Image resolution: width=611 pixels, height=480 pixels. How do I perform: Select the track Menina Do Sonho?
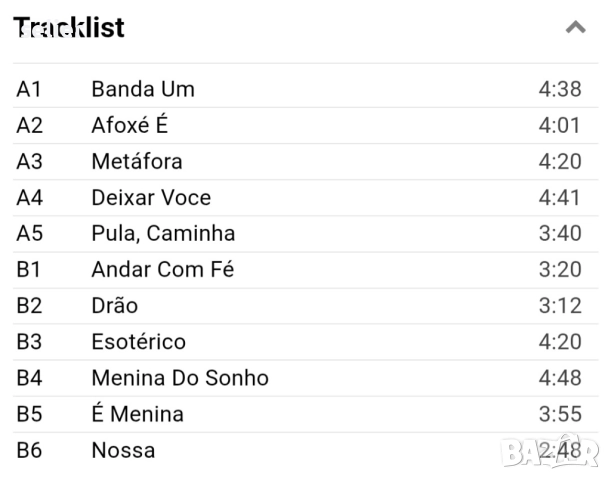180,378
